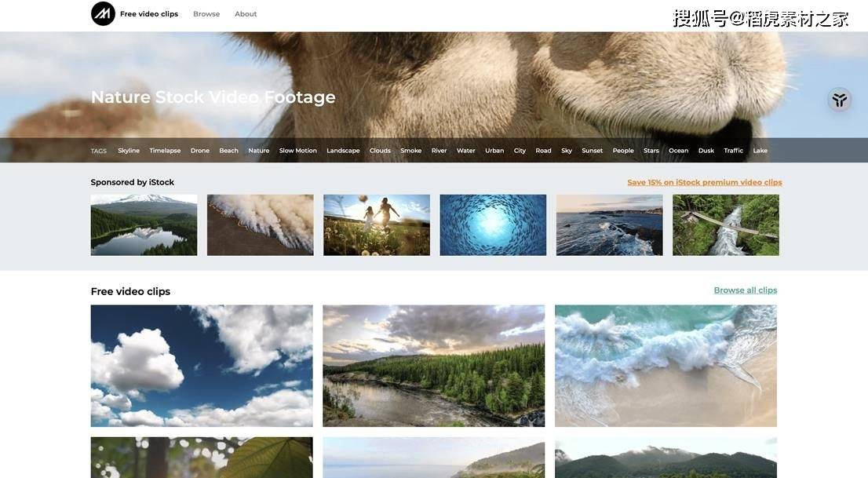Image resolution: width=868 pixels, height=478 pixels.
Task: Choose the Landscape tag
Action: coord(343,151)
